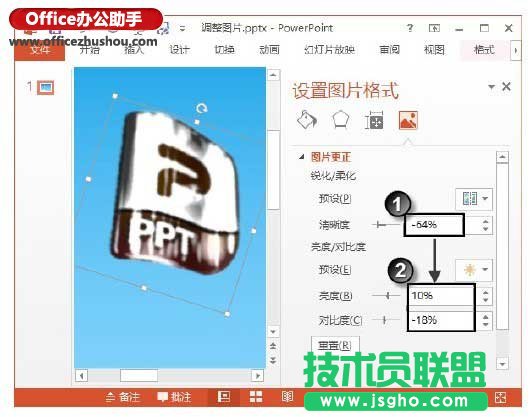The image size is (531, 417).
Task: Click the 亮度(B) value field
Action: click(x=442, y=295)
